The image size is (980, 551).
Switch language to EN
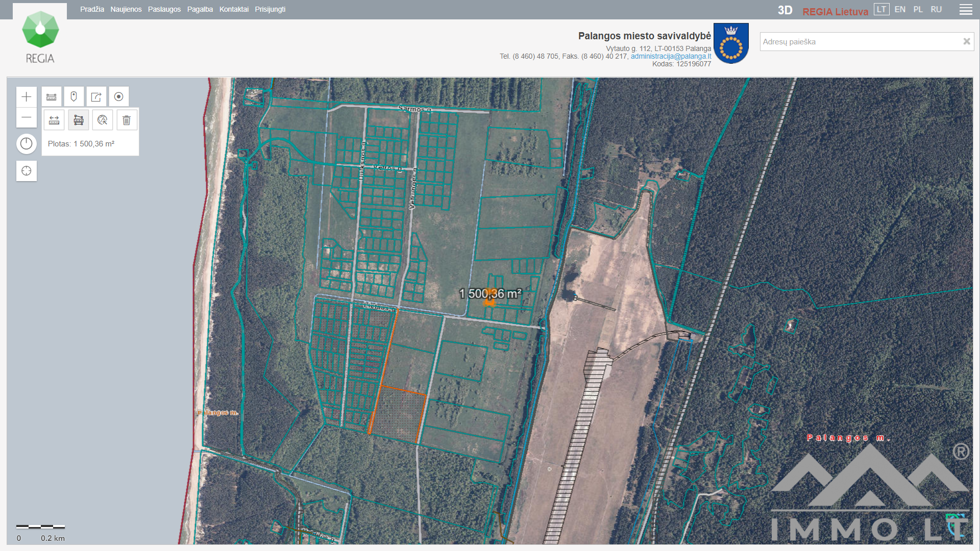(900, 9)
